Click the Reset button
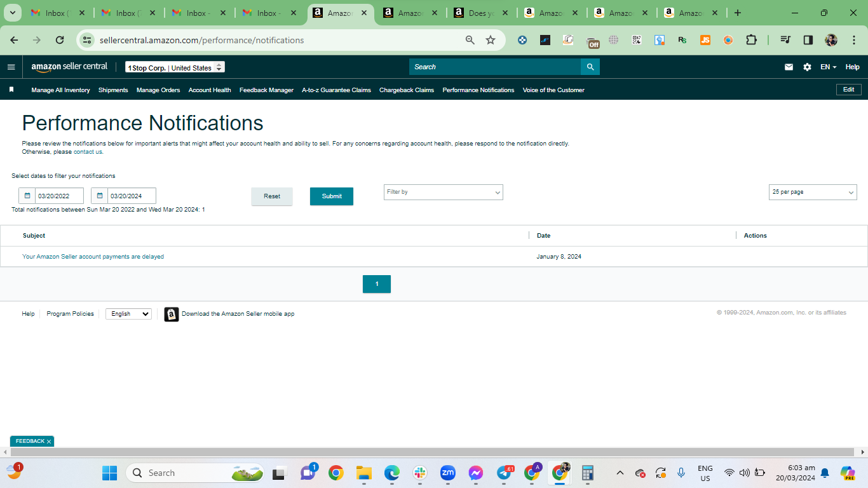This screenshot has height=488, width=868. coord(272,196)
